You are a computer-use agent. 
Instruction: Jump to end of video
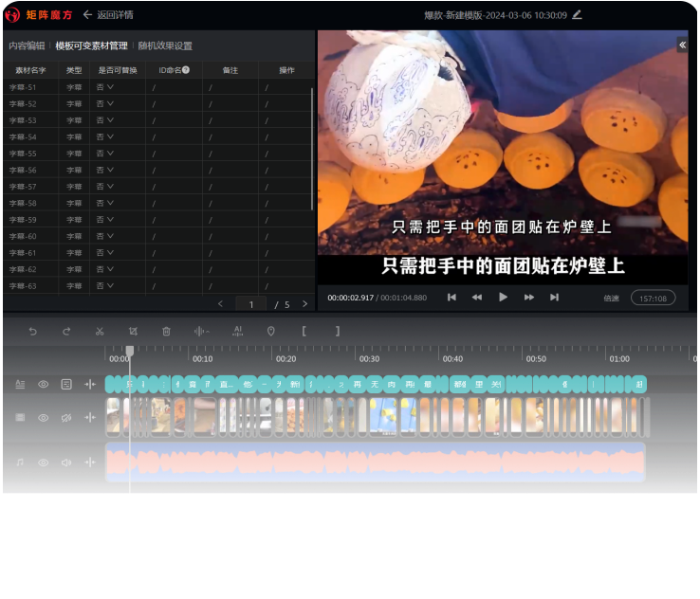coord(554,297)
